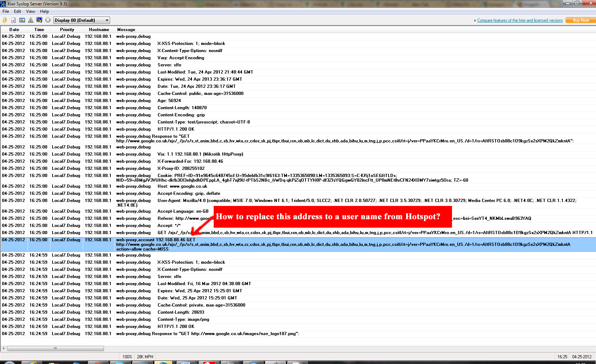Image resolution: width=596 pixels, height=364 pixels.
Task: Click the gray stop icon on the toolbar
Action: coord(48,20)
